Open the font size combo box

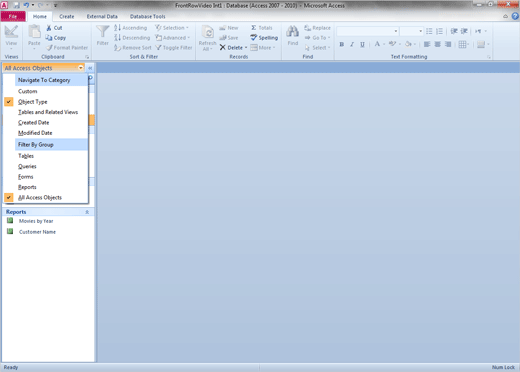420,31
